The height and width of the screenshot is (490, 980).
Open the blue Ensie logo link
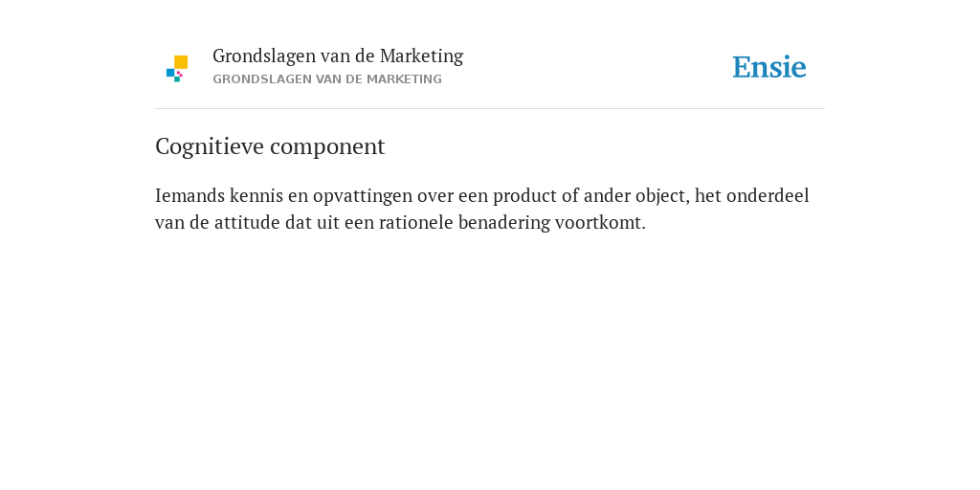(769, 67)
